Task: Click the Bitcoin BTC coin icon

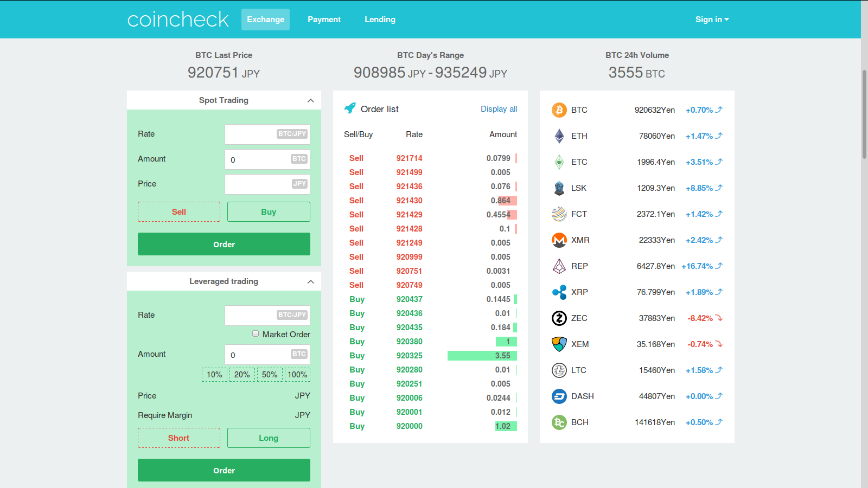Action: coord(559,110)
